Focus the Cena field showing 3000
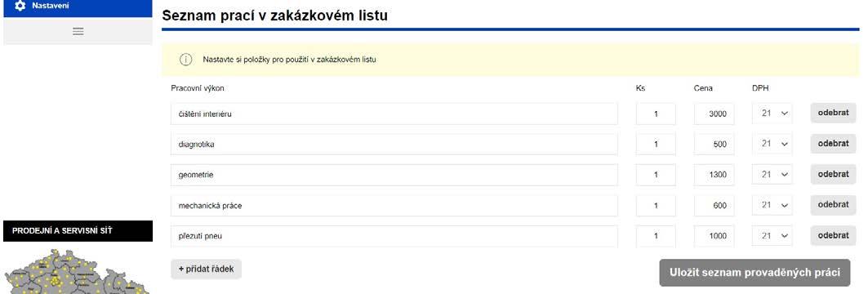The image size is (868, 294). tap(714, 114)
